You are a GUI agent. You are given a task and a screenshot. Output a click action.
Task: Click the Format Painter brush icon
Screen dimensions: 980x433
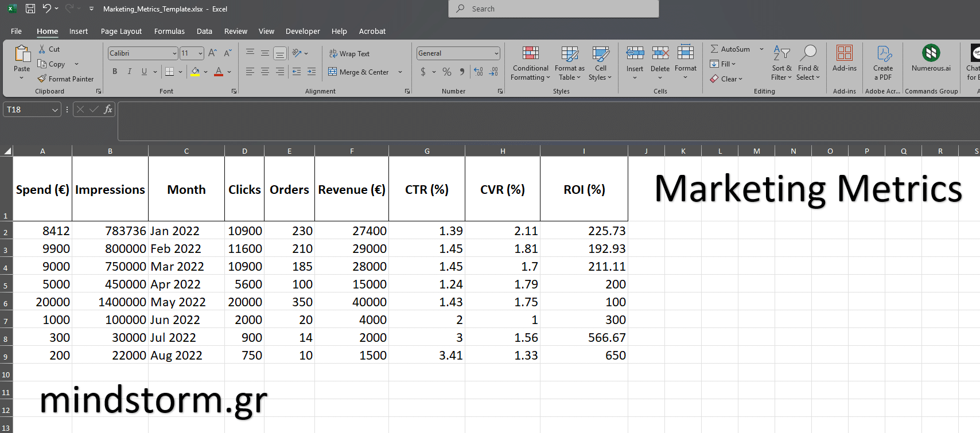pos(42,79)
